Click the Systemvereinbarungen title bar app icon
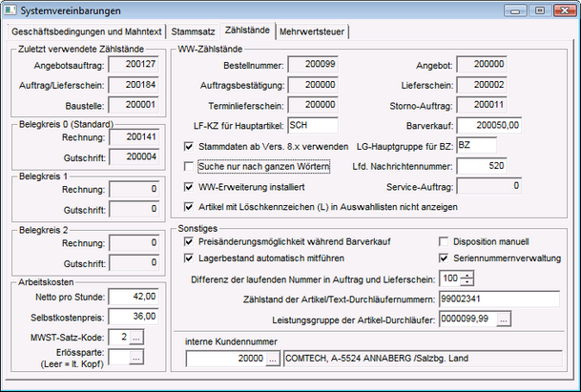 11,10
